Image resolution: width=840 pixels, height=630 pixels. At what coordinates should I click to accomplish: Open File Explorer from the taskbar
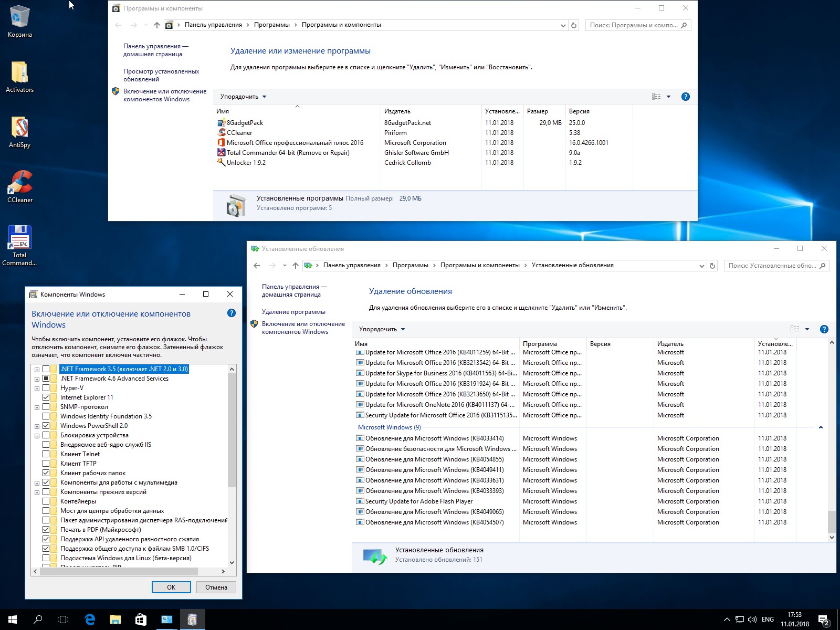[115, 619]
